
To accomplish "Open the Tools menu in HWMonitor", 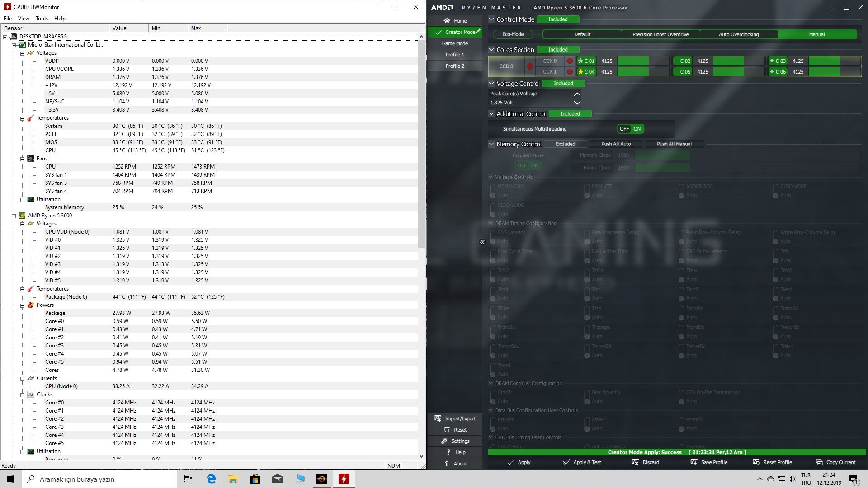I will pyautogui.click(x=42, y=19).
